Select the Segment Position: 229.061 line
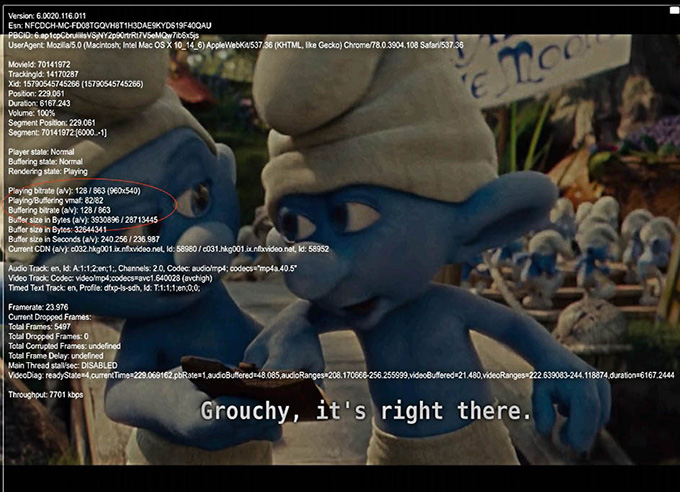Viewport: 680px width, 492px height. pos(52,123)
